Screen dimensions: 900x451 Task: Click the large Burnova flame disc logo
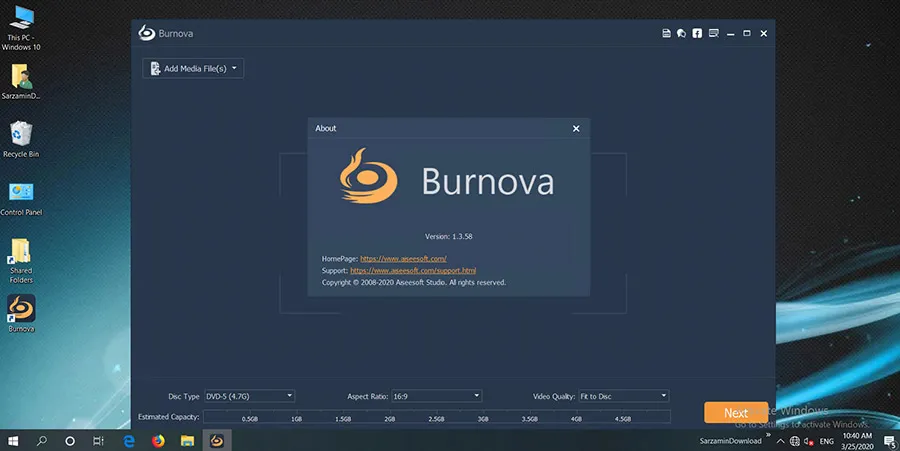(x=368, y=176)
